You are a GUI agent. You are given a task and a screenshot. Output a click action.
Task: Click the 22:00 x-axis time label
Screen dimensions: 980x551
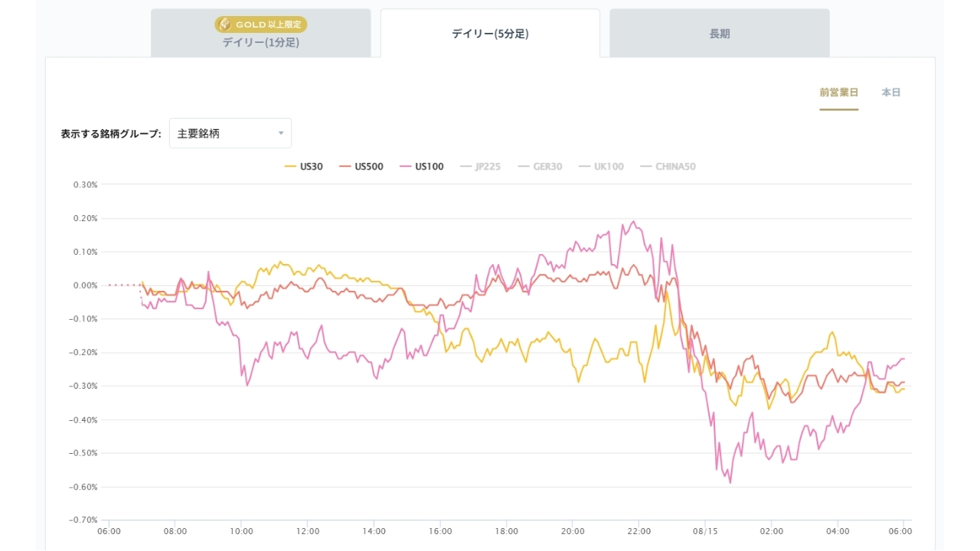[639, 531]
